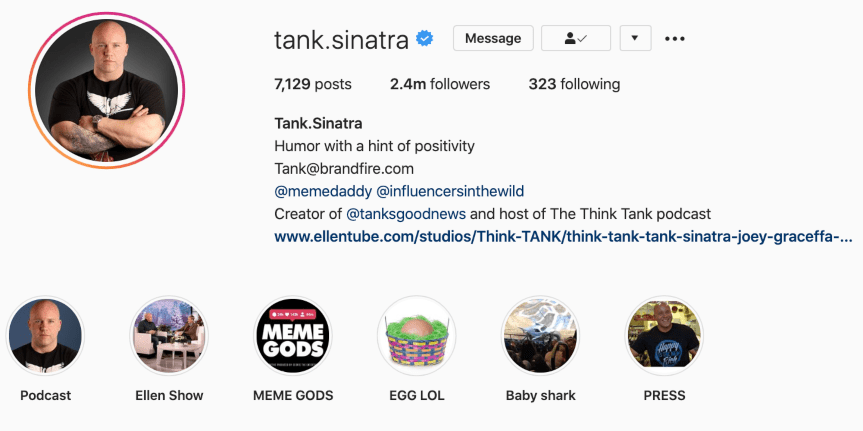View the Baby shark highlight
This screenshot has height=431, width=863.
click(540, 335)
